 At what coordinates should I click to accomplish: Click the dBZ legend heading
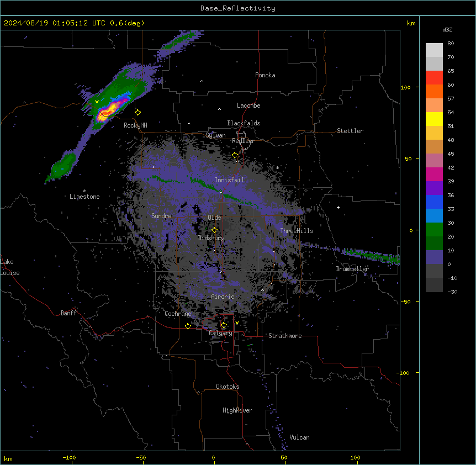point(447,30)
